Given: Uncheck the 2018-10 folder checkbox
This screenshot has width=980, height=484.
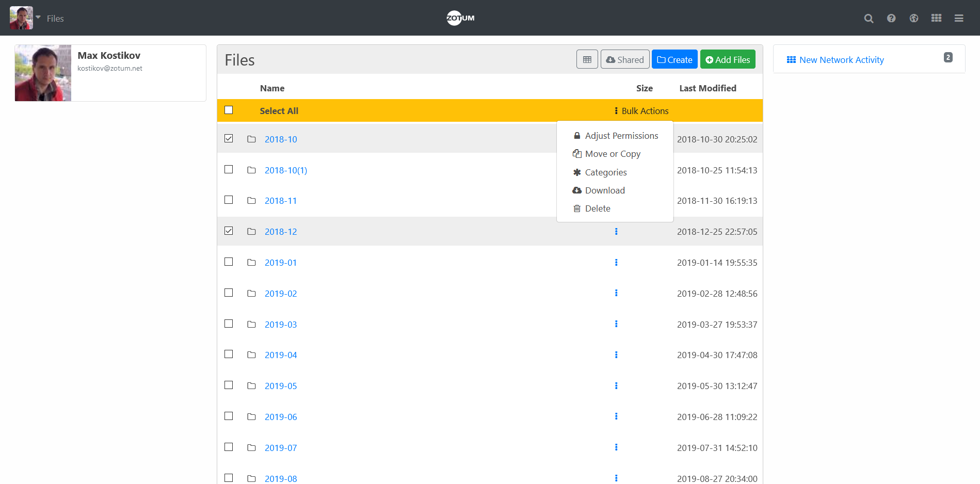Looking at the screenshot, I should pos(229,139).
